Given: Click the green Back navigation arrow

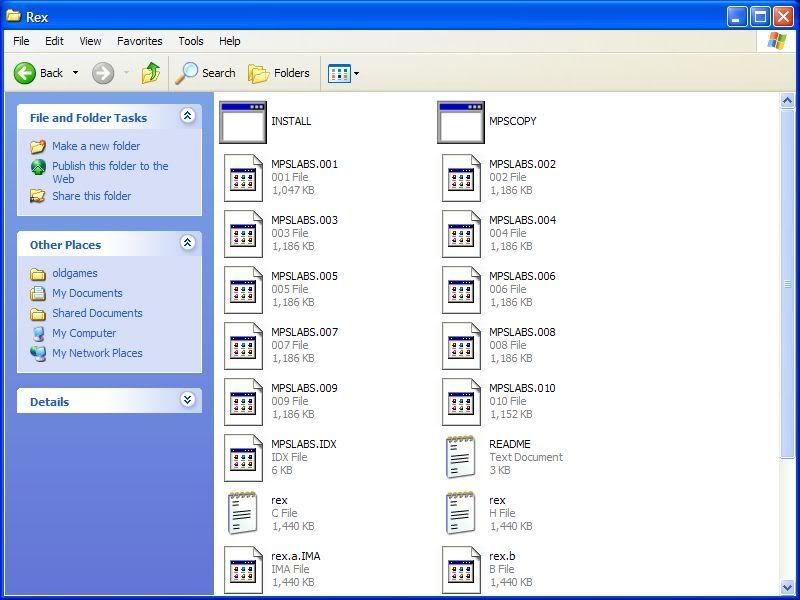Looking at the screenshot, I should point(22,72).
